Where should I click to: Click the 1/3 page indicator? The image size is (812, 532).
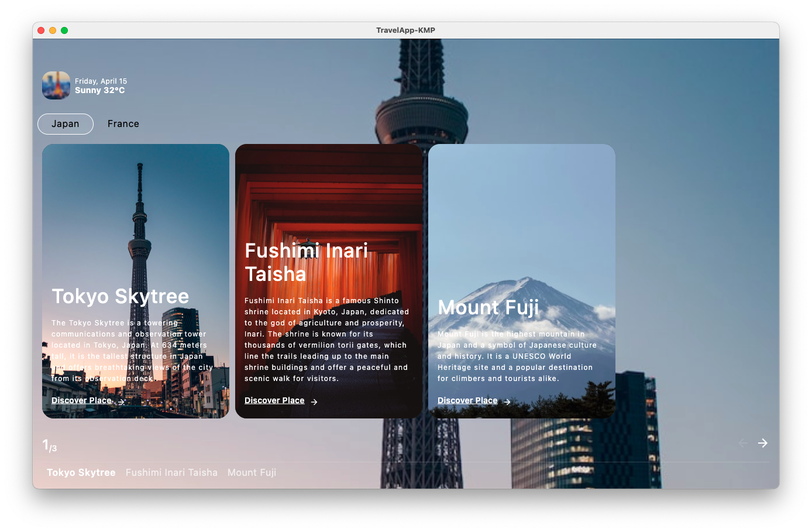(x=50, y=446)
